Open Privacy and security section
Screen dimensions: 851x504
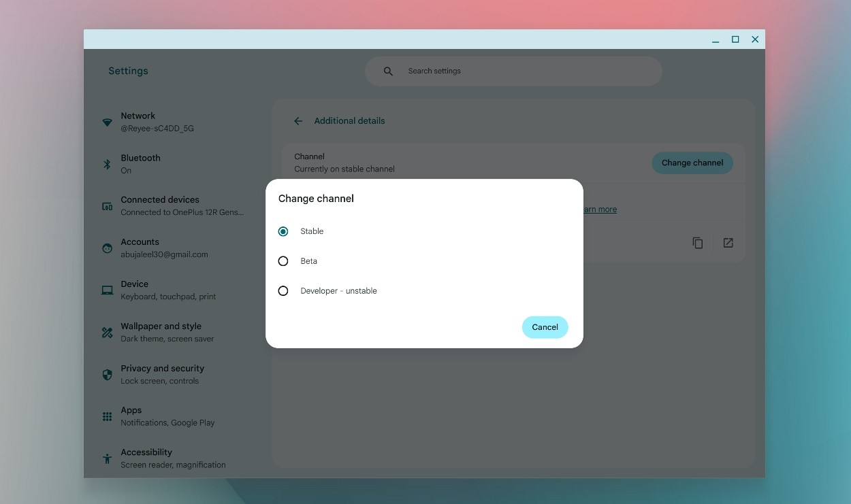point(176,375)
